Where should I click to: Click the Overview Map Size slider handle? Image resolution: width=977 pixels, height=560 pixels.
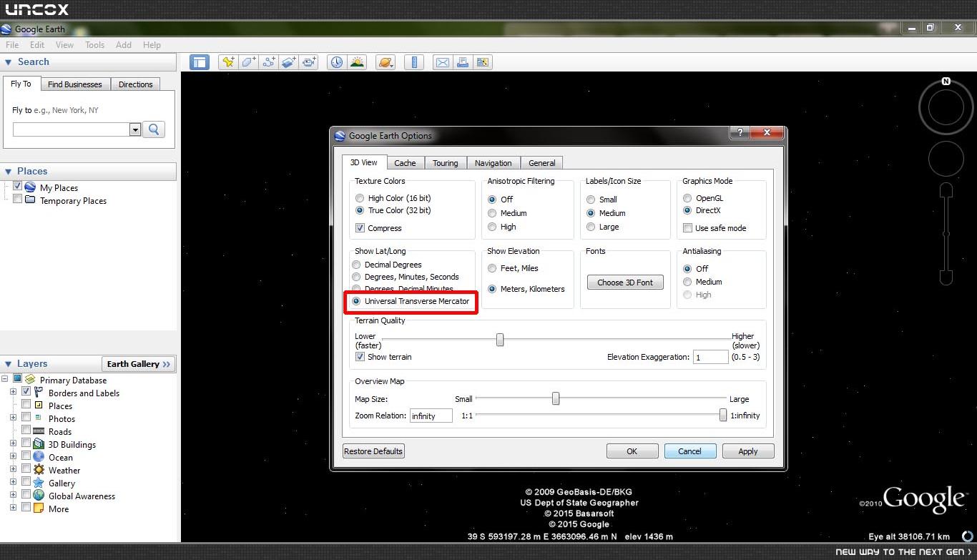coord(556,398)
